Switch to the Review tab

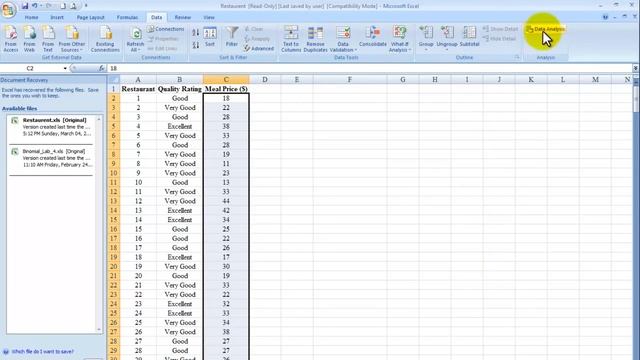(x=182, y=18)
